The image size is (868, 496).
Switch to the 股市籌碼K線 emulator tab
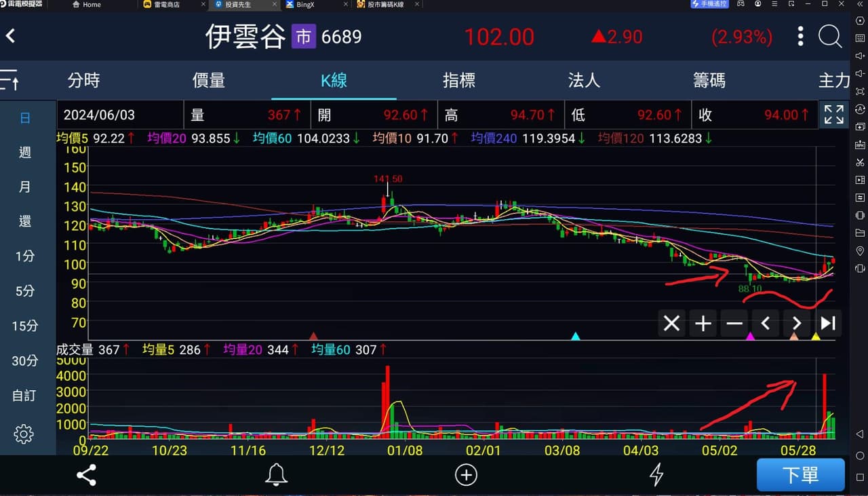point(380,4)
